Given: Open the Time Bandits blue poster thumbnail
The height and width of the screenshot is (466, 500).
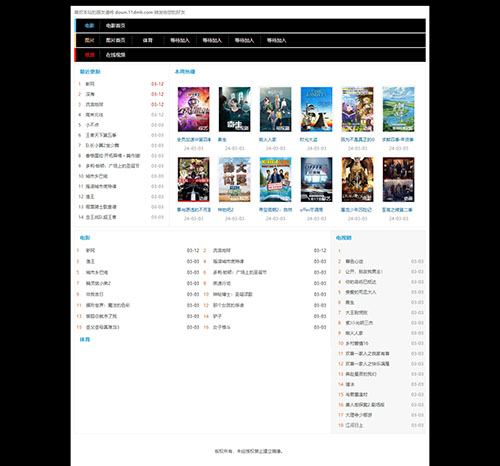Looking at the screenshot, I should click(x=316, y=109).
